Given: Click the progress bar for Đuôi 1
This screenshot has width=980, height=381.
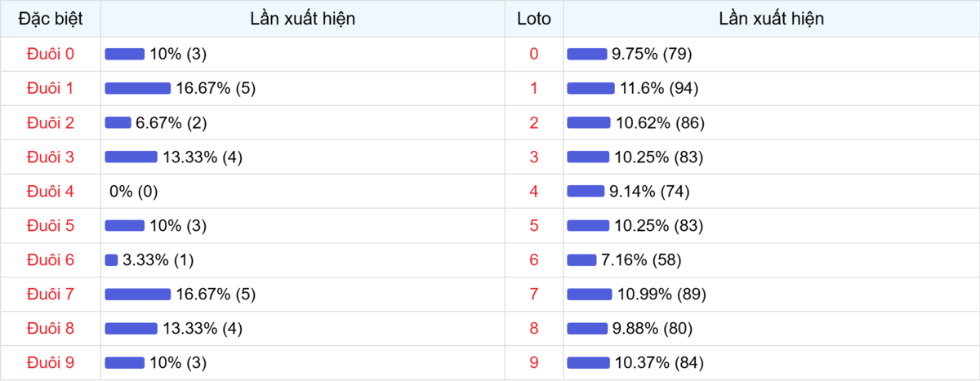Looking at the screenshot, I should click(137, 88).
